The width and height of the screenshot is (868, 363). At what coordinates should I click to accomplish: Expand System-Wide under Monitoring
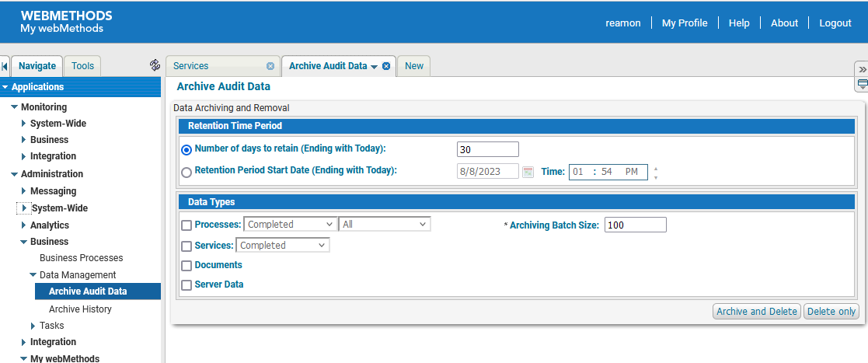pyautogui.click(x=24, y=124)
